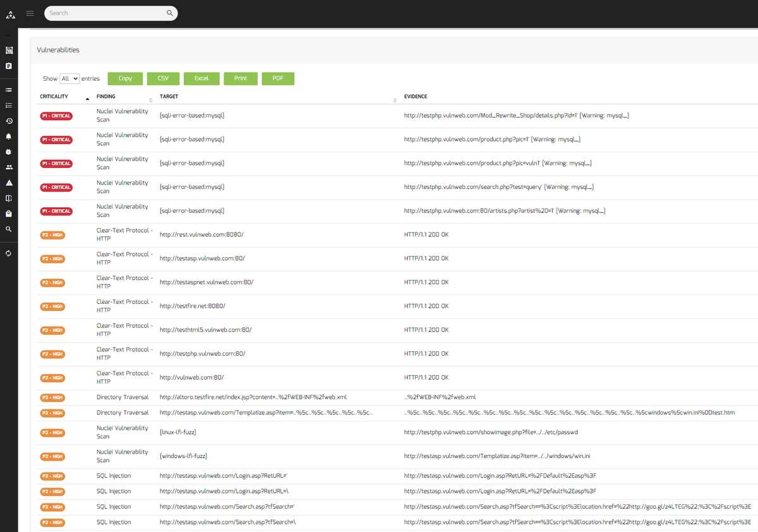Sort the FINDING column with its sort control
758x532 pixels.
coord(150,100)
